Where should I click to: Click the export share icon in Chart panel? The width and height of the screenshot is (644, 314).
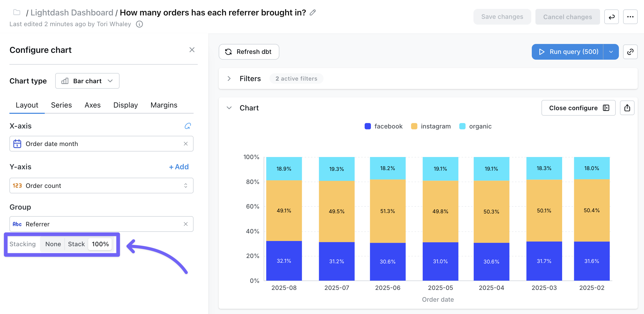point(627,108)
